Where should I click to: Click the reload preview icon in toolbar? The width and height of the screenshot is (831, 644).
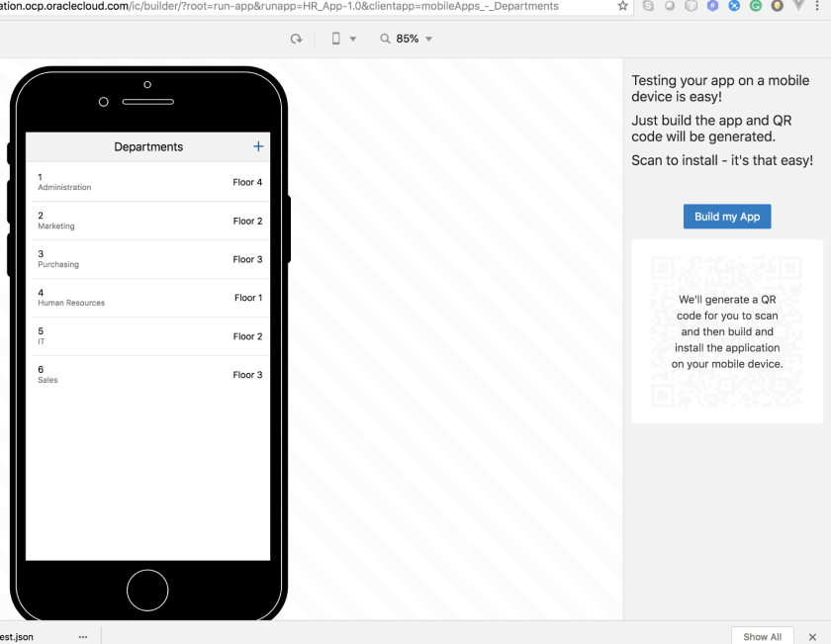(x=296, y=39)
